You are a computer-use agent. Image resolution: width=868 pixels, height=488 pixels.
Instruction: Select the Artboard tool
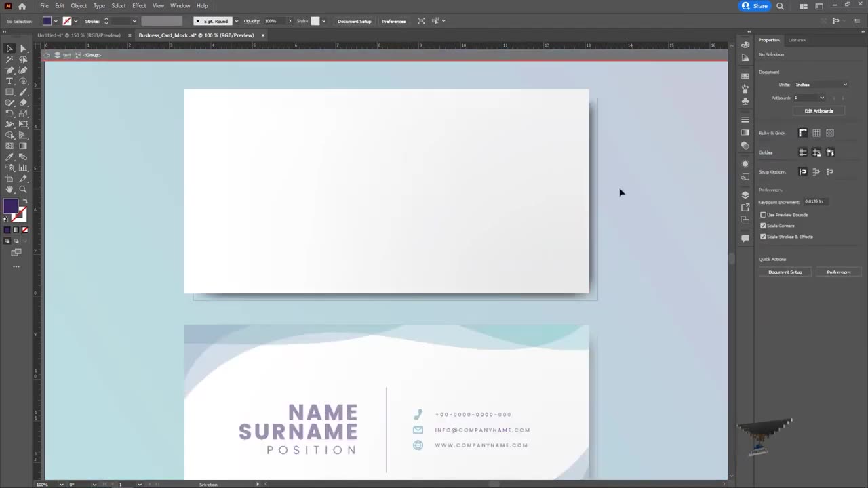(x=9, y=179)
